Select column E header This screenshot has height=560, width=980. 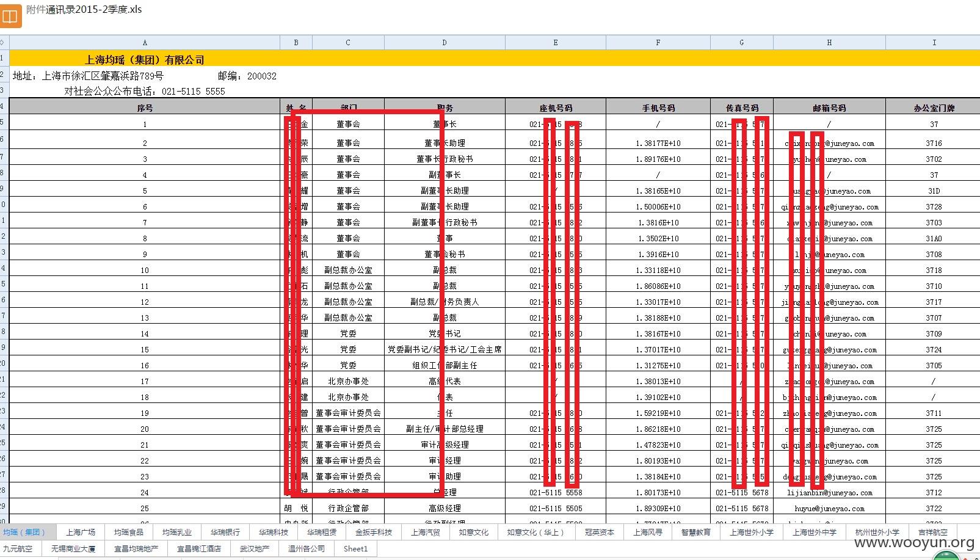click(556, 42)
